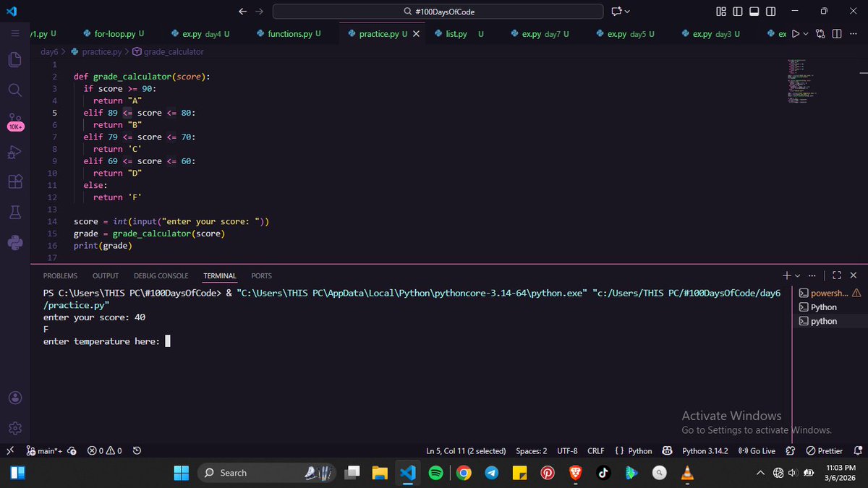
Task: Open the Python extension sidebar view
Action: 15,243
